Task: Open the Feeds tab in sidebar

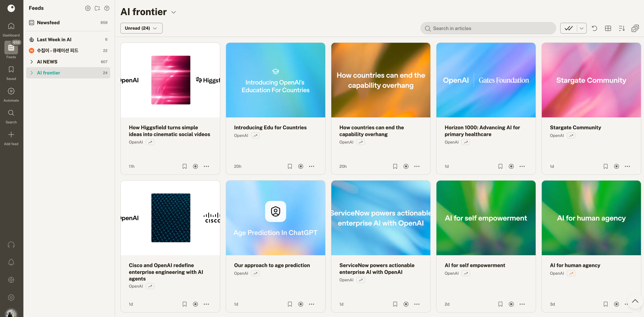Action: pos(11,50)
